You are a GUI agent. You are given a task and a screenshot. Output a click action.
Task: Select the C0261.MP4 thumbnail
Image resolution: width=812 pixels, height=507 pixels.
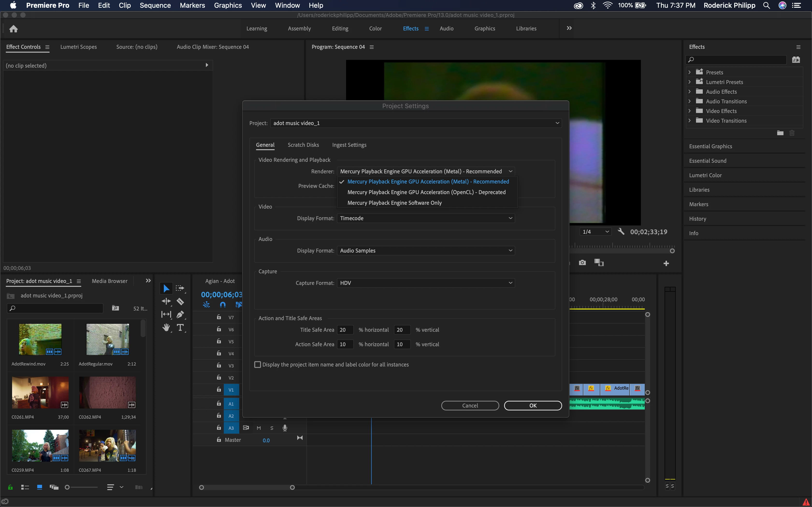click(x=40, y=392)
